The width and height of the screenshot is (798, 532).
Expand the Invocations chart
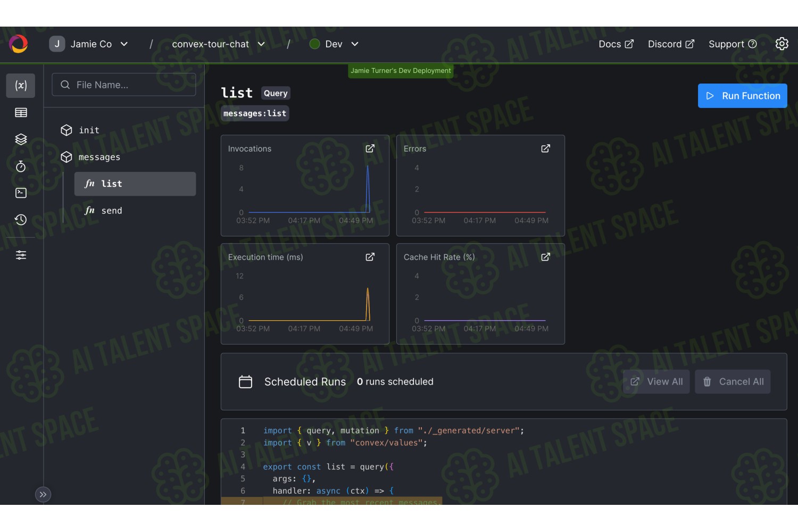370,148
